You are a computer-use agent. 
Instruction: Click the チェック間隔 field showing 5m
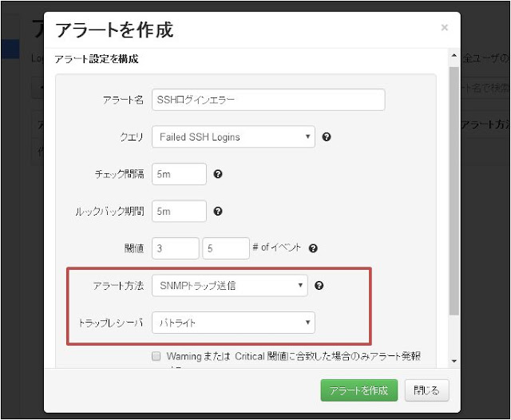pos(179,174)
